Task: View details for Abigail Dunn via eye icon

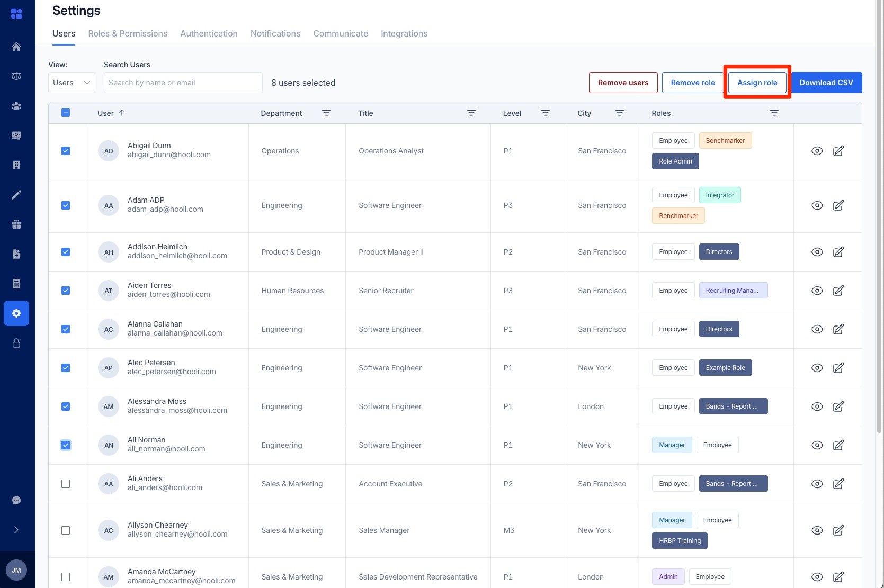Action: click(817, 151)
